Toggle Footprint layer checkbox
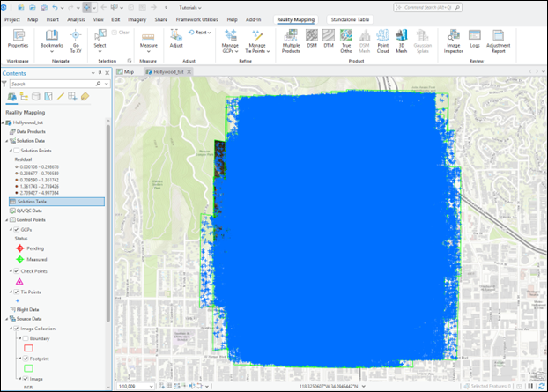 (26, 359)
